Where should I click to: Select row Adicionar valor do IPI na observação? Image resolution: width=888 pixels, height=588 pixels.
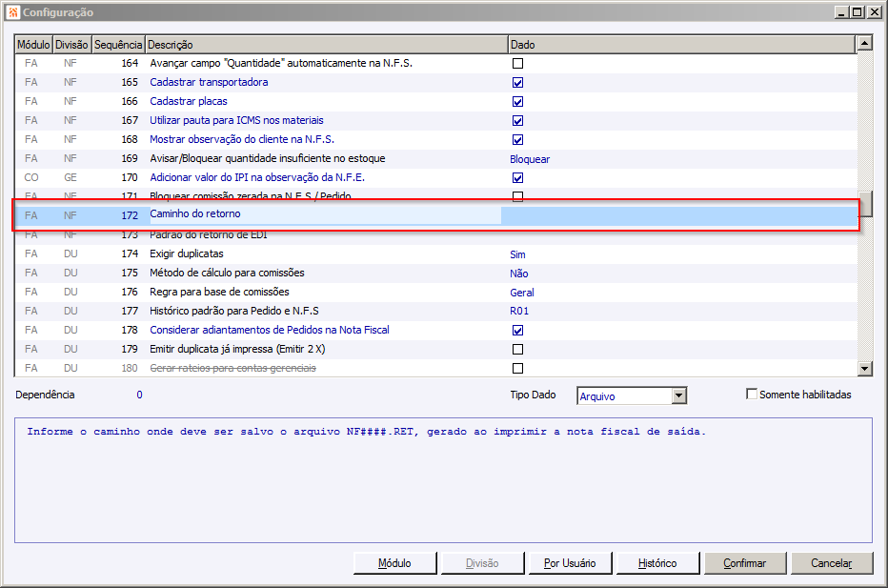436,178
